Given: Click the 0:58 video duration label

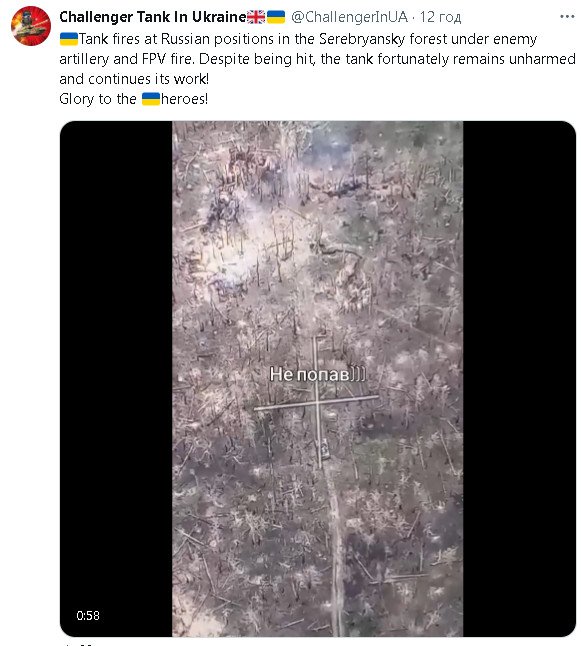Looking at the screenshot, I should pyautogui.click(x=88, y=616).
